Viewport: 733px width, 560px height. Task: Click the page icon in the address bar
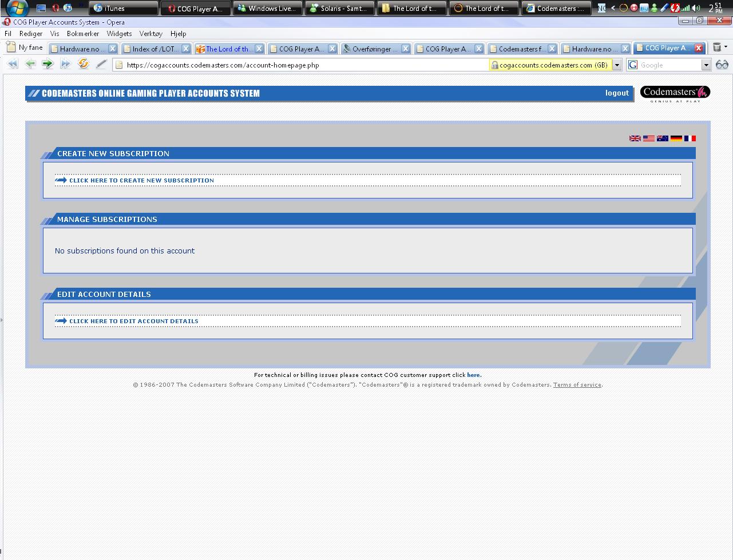click(119, 65)
